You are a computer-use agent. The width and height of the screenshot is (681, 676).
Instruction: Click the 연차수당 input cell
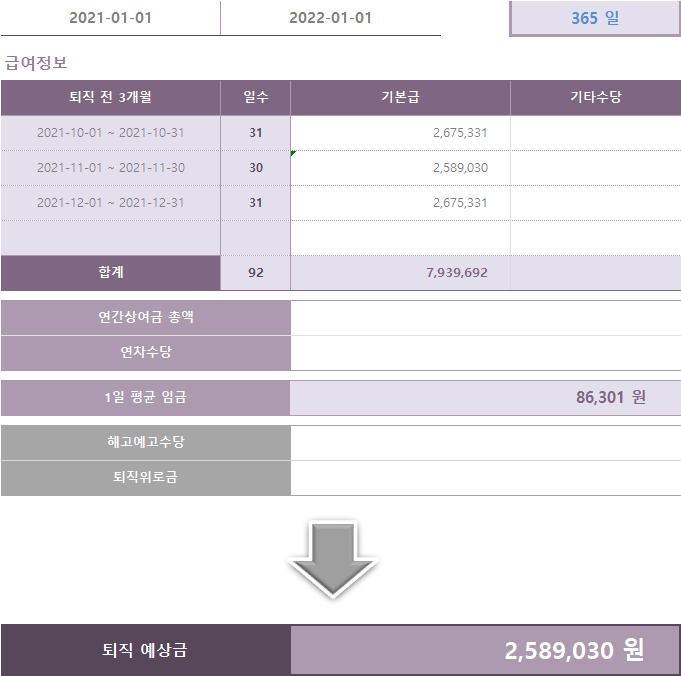pos(485,353)
